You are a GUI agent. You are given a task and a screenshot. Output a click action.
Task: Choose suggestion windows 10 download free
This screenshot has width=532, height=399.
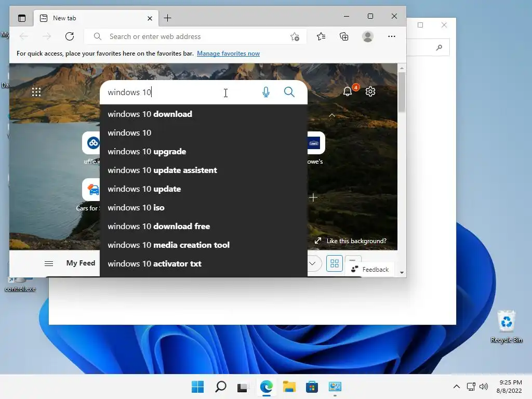coord(204,226)
